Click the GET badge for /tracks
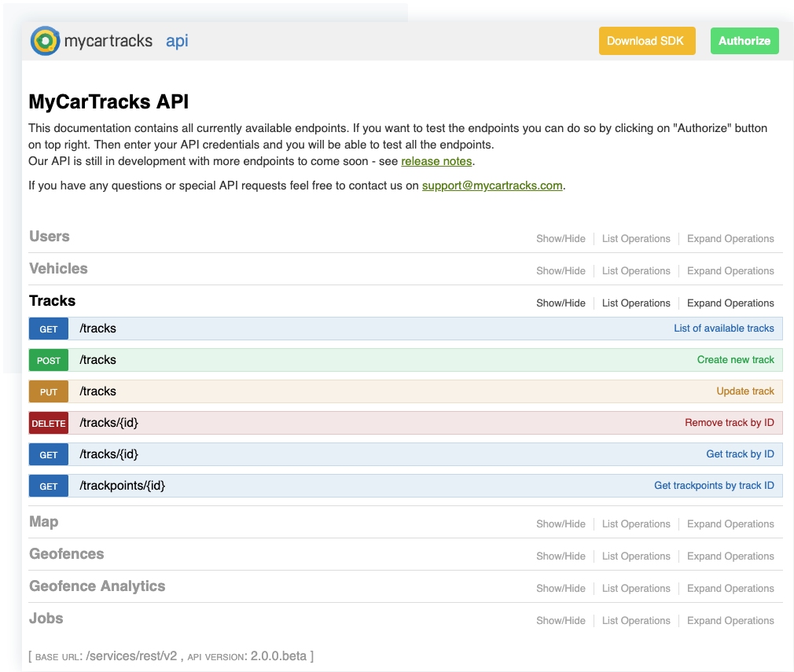Screen dimensions: 794x672 pos(49,329)
